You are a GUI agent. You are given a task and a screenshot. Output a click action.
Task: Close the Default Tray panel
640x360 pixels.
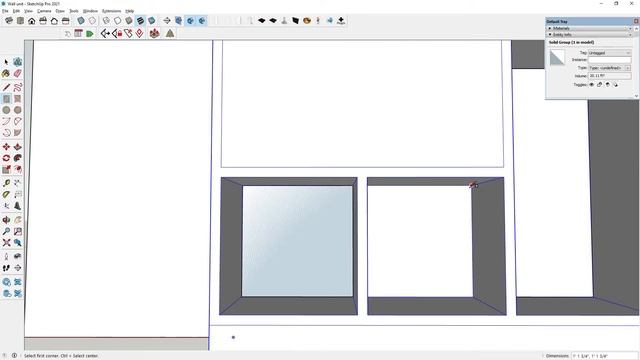point(636,21)
